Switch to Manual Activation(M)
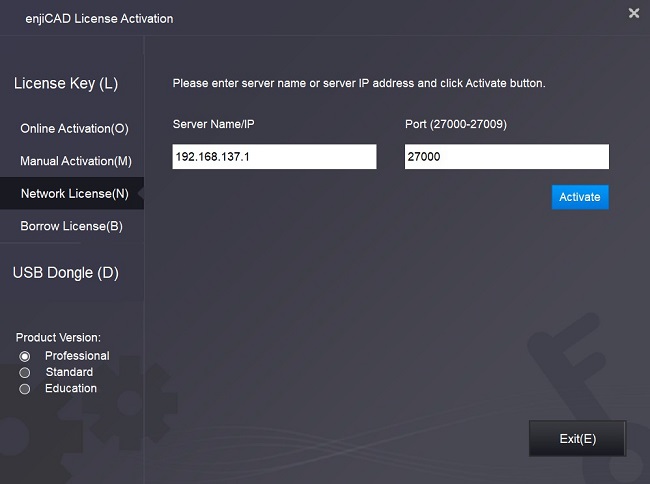The height and width of the screenshot is (484, 650). pyautogui.click(x=76, y=161)
